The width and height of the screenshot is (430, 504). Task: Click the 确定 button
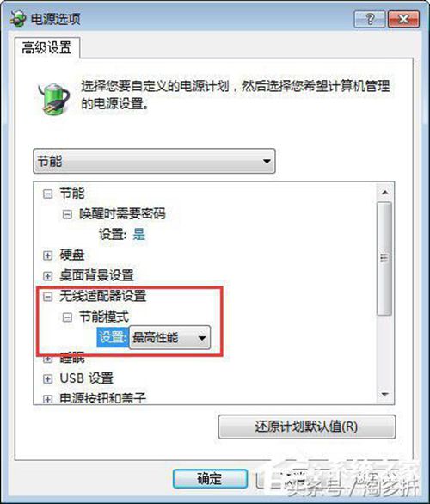(x=210, y=479)
